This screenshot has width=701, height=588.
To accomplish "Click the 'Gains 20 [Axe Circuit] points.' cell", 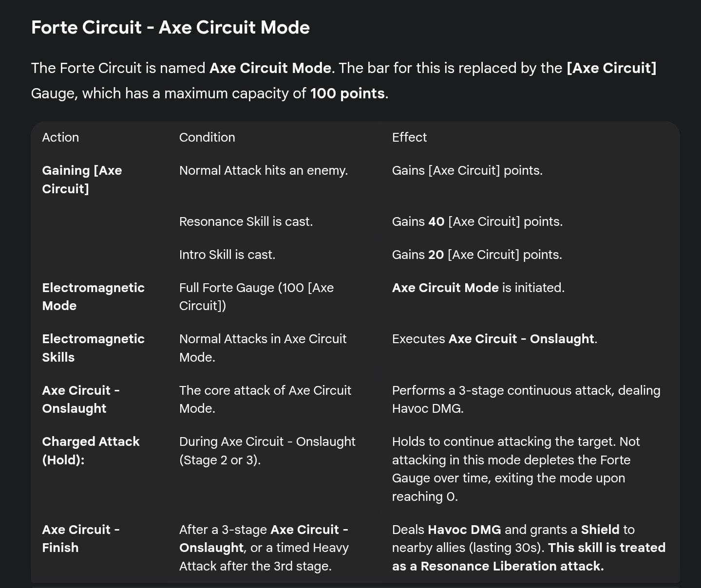I will [x=476, y=255].
